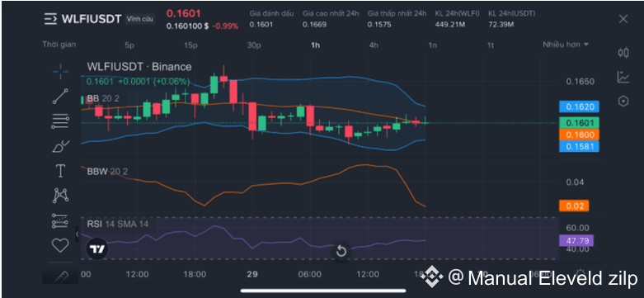This screenshot has width=644, height=298.
Task: Click the heart favorites icon
Action: click(x=60, y=245)
